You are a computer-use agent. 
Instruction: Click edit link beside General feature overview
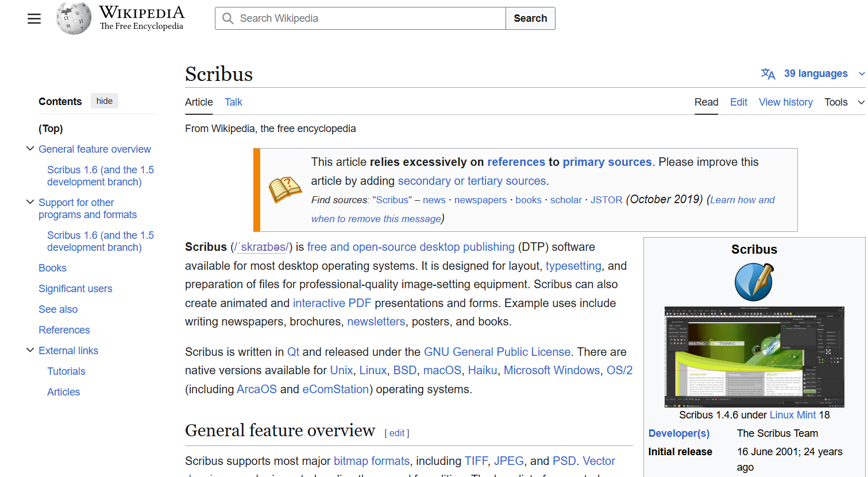point(396,433)
